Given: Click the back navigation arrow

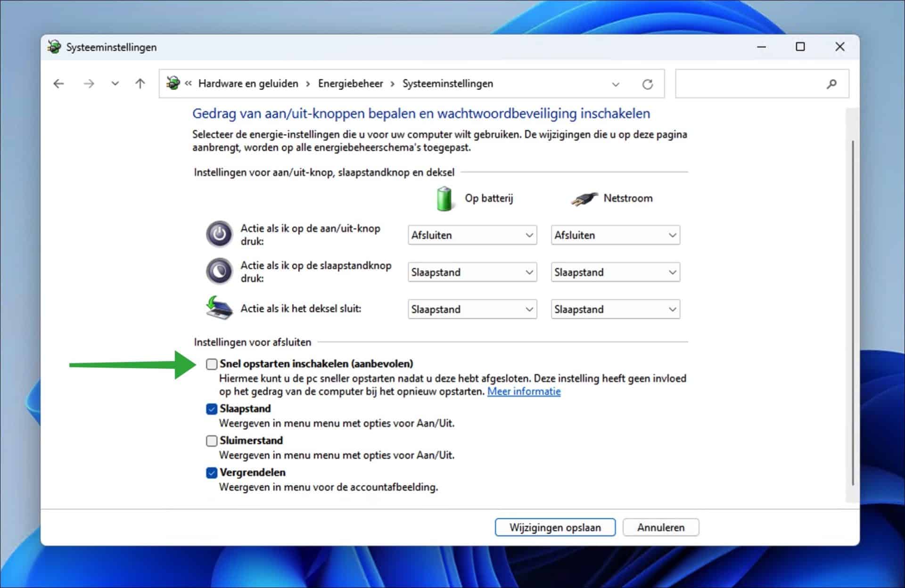Looking at the screenshot, I should [58, 83].
